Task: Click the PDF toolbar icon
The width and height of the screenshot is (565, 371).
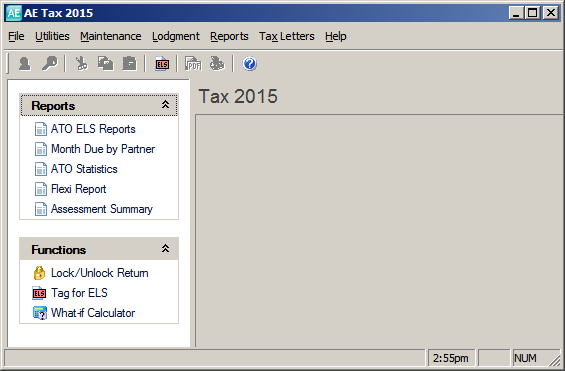Action: click(x=193, y=64)
